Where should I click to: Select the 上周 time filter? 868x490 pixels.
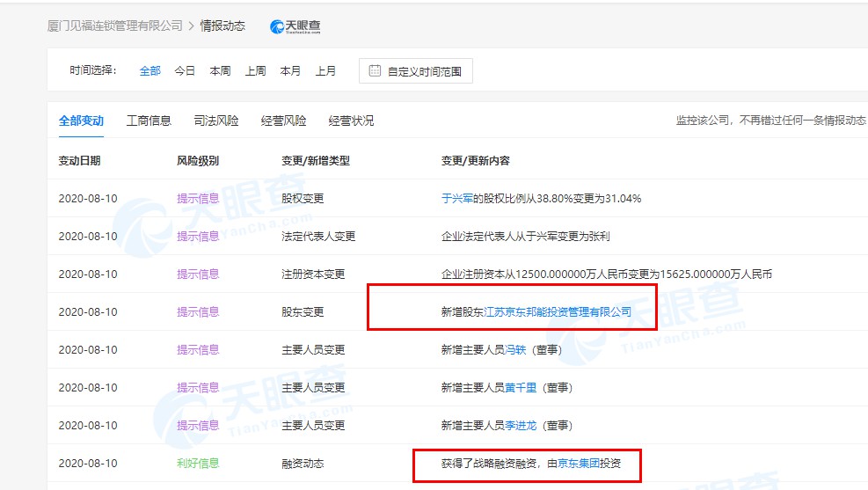(x=255, y=71)
